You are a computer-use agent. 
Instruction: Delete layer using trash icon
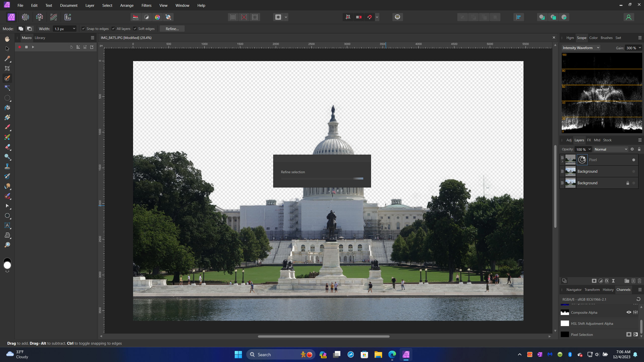point(639,281)
